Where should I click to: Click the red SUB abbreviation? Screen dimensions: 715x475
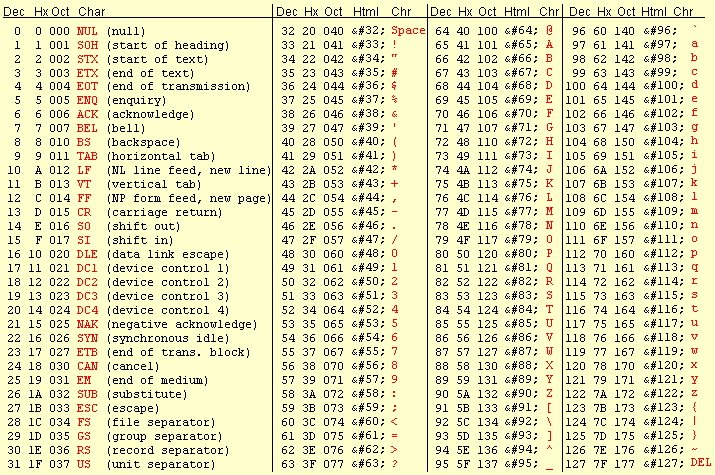pos(87,394)
